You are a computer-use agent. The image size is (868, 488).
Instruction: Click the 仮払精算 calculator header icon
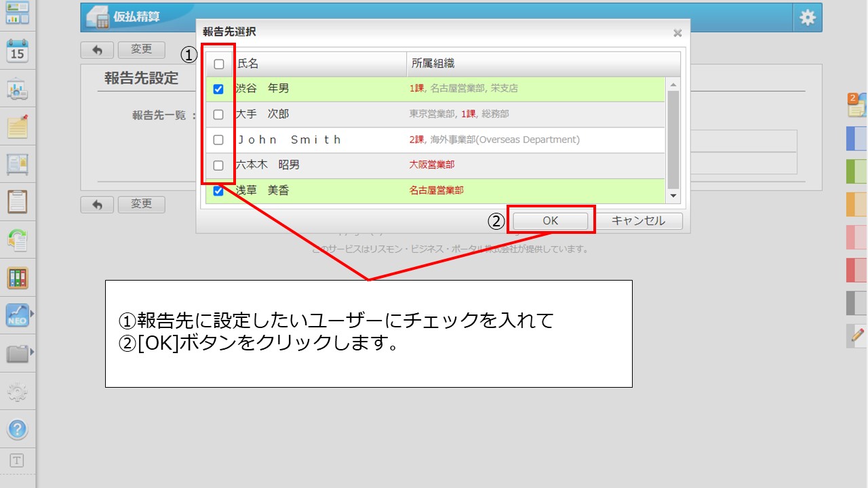click(98, 18)
